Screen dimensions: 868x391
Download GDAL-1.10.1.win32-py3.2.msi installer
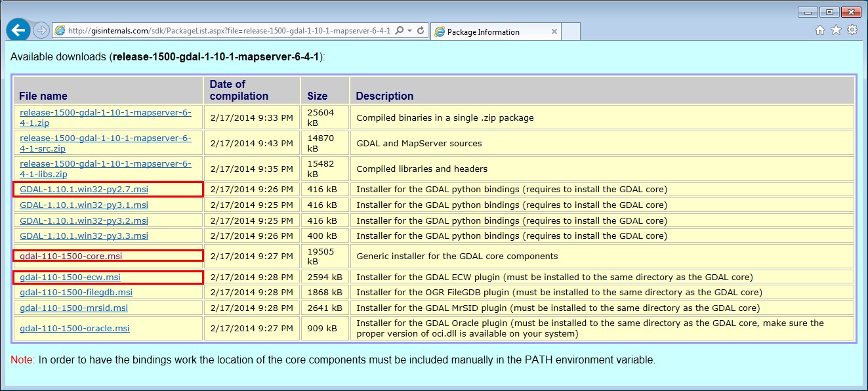point(84,220)
